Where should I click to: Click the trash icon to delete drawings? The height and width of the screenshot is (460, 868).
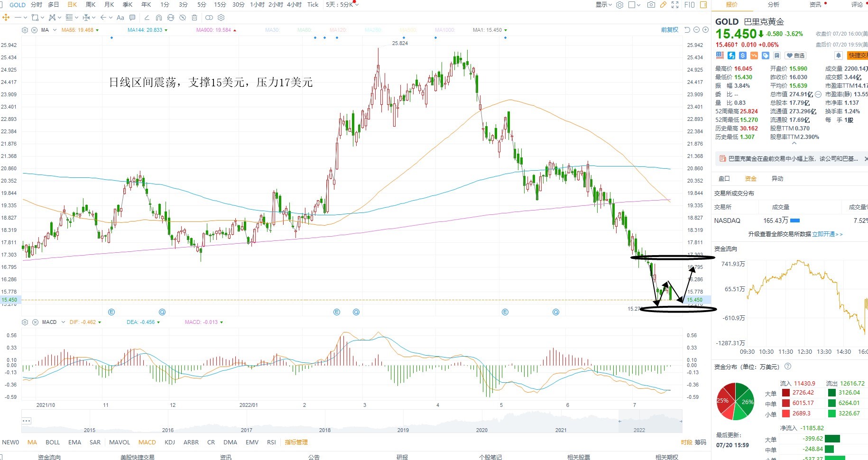(x=194, y=18)
